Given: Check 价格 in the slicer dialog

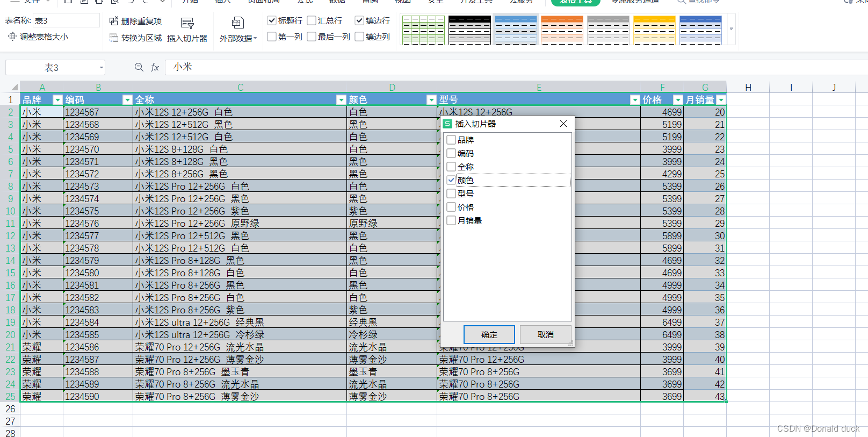Looking at the screenshot, I should click(x=451, y=207).
